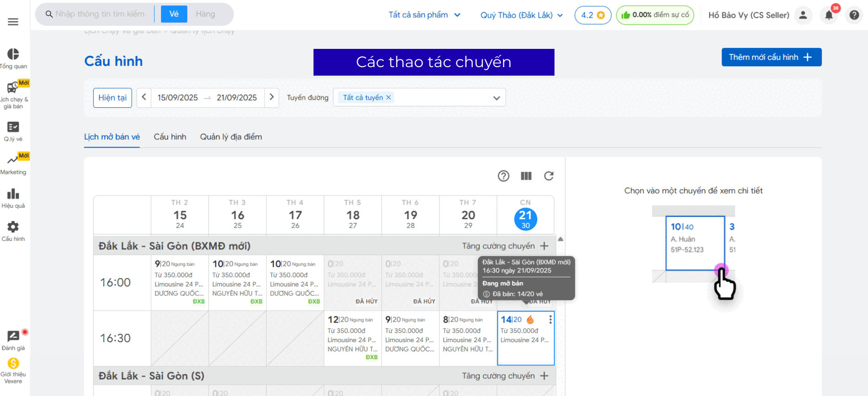Expand the Tuyến đường route dropdown

click(x=496, y=98)
